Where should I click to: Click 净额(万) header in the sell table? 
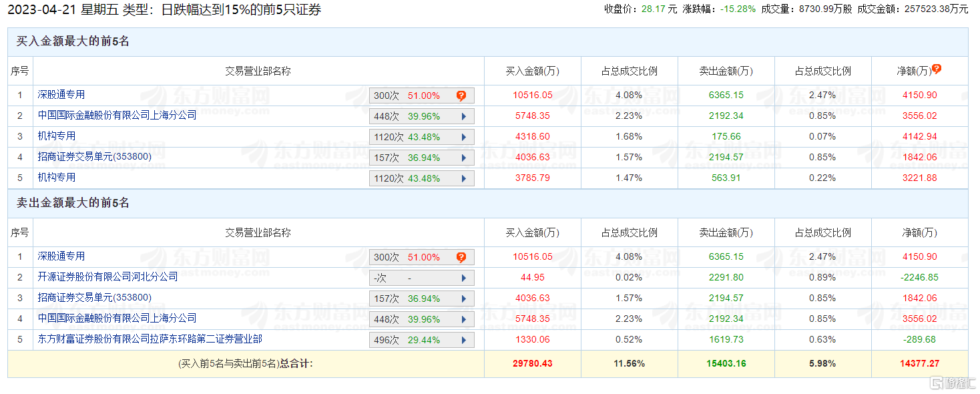click(x=919, y=232)
